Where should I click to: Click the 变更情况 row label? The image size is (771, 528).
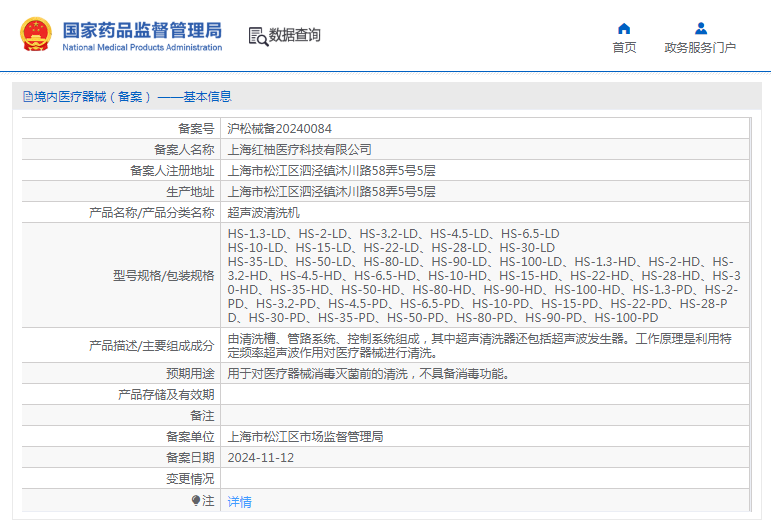click(190, 479)
